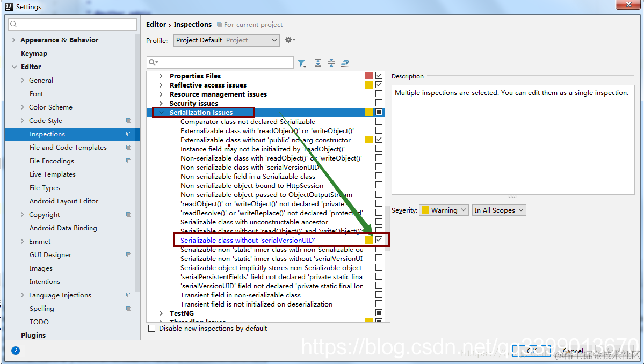Select Serializable class without 'serialVersionUID' row

(x=248, y=241)
